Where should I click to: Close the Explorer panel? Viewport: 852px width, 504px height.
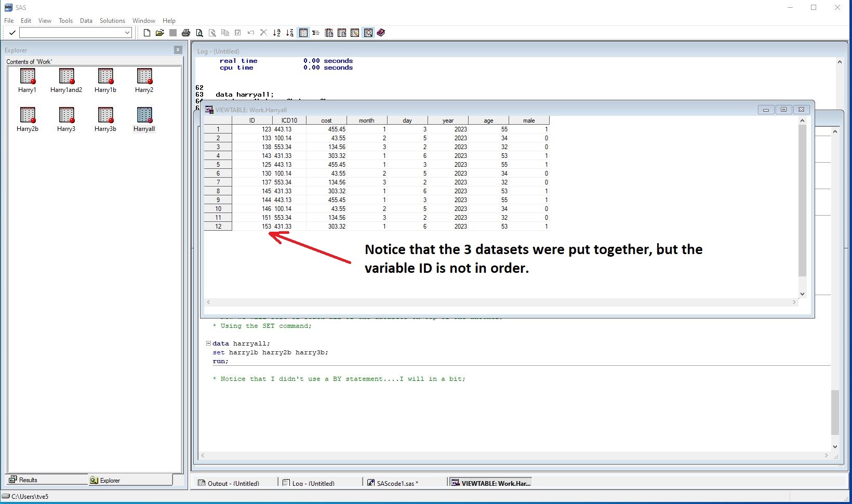tap(178, 50)
